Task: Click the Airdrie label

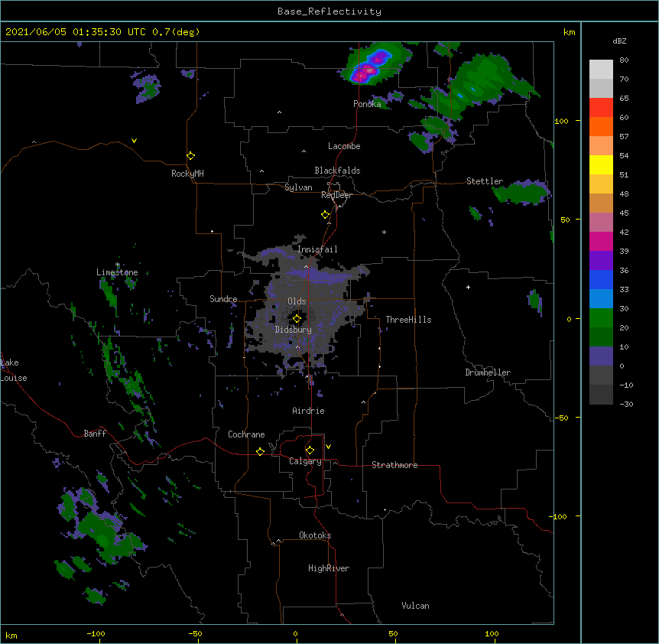Action: 309,411
